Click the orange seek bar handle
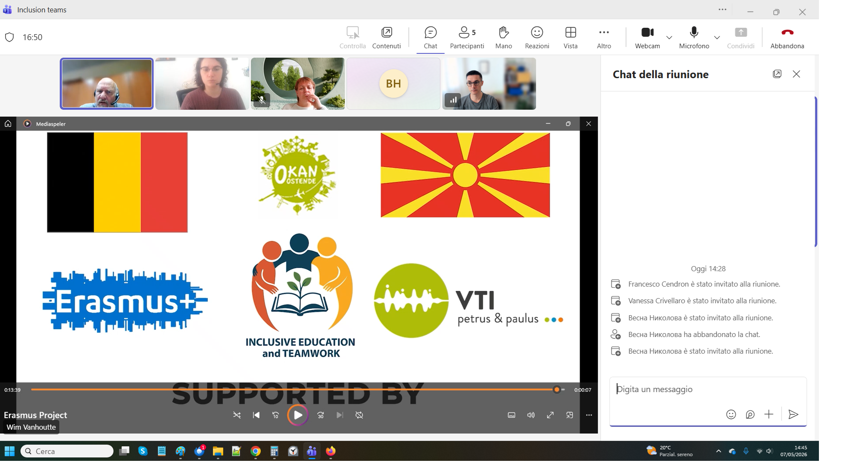Viewport: 868px width, 463px height. [x=556, y=390]
